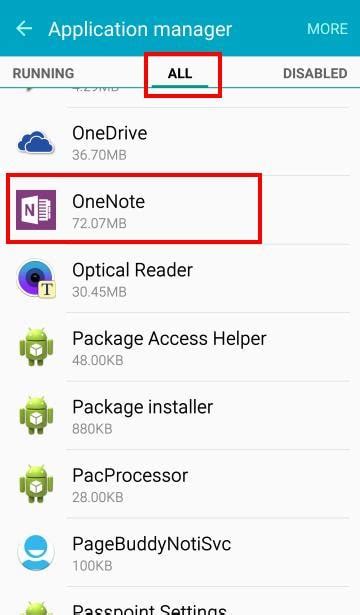Open Optical Reader app info
This screenshot has height=615, width=360.
(180, 278)
